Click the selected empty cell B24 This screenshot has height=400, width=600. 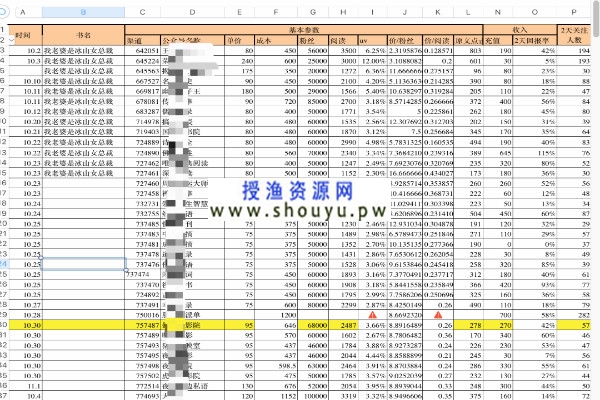(83, 264)
